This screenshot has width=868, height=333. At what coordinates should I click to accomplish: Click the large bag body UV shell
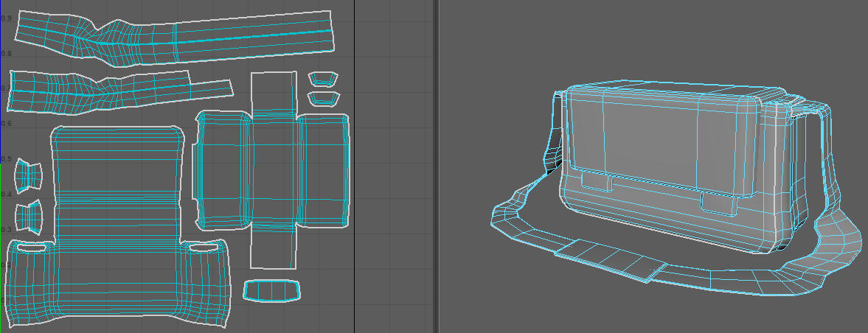pos(118,221)
